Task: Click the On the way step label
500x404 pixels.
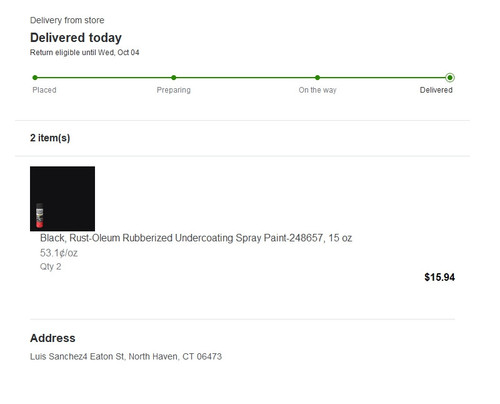Action: point(317,90)
